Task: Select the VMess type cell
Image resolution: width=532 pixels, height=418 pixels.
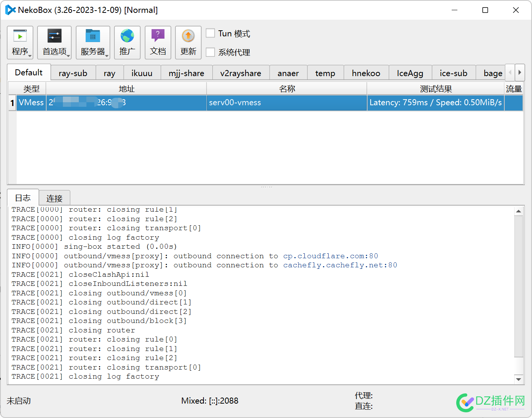Action: [x=31, y=103]
